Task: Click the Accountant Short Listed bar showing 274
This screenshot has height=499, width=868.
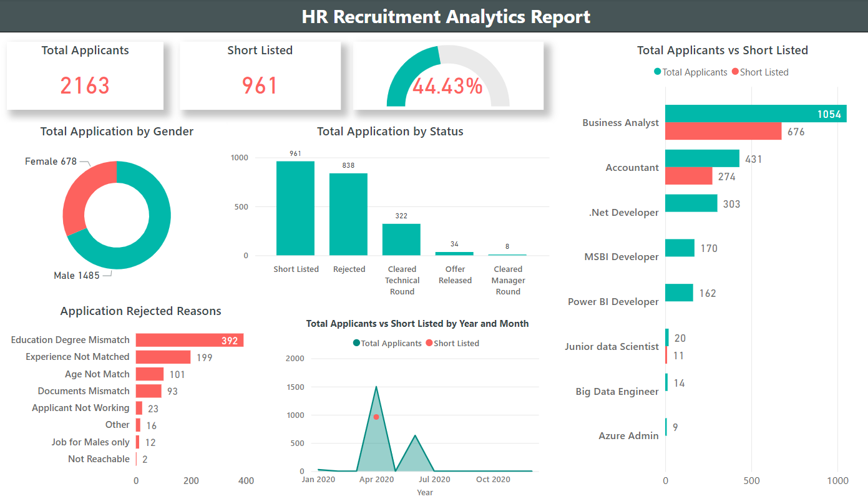Action: pyautogui.click(x=688, y=177)
